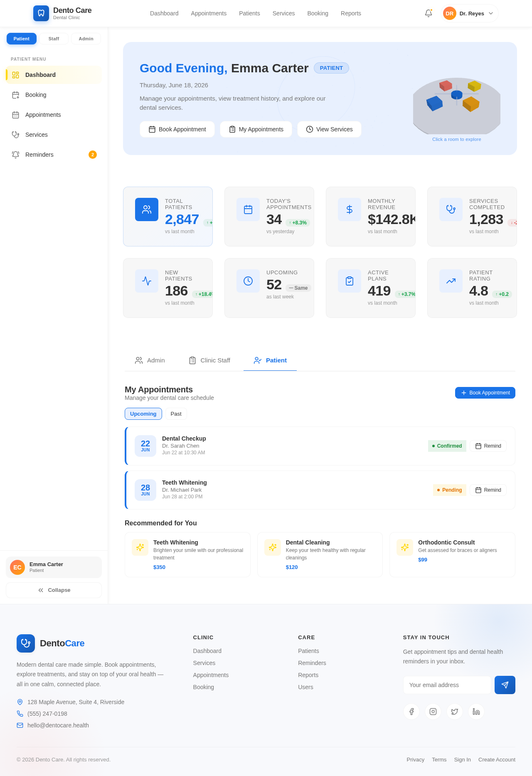Click the EC avatar in the sidebar
Viewport: 532px width, 776px height.
tap(17, 567)
